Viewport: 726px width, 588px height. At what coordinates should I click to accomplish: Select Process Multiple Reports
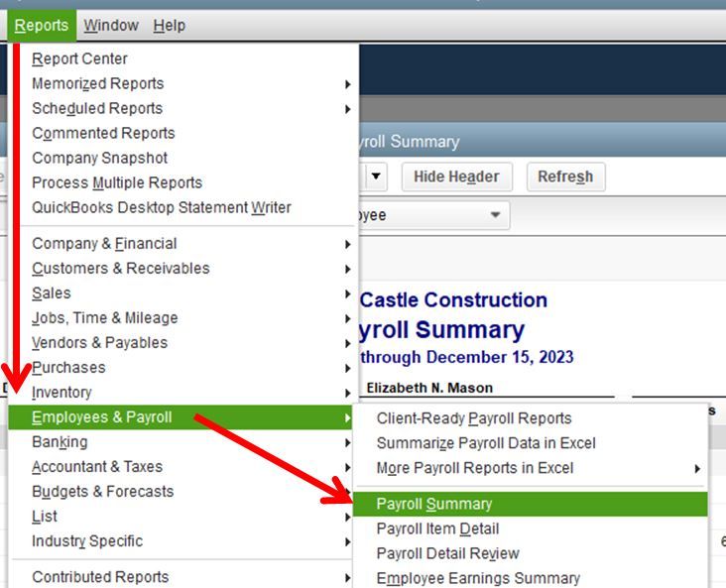[182, 182]
